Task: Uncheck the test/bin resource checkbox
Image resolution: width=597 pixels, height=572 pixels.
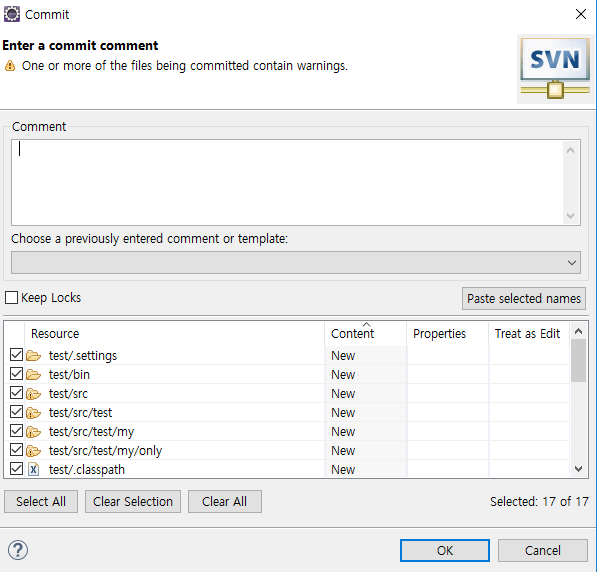Action: click(16, 374)
